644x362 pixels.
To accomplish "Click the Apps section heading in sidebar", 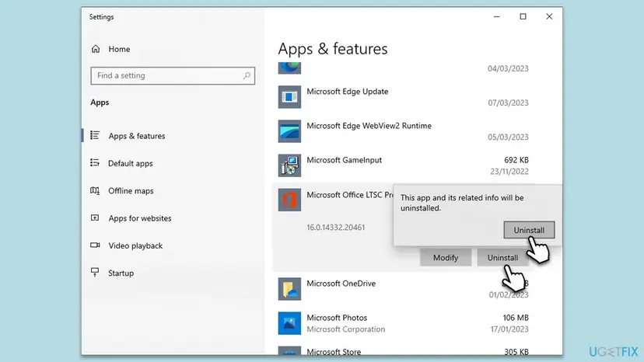I will (x=100, y=103).
